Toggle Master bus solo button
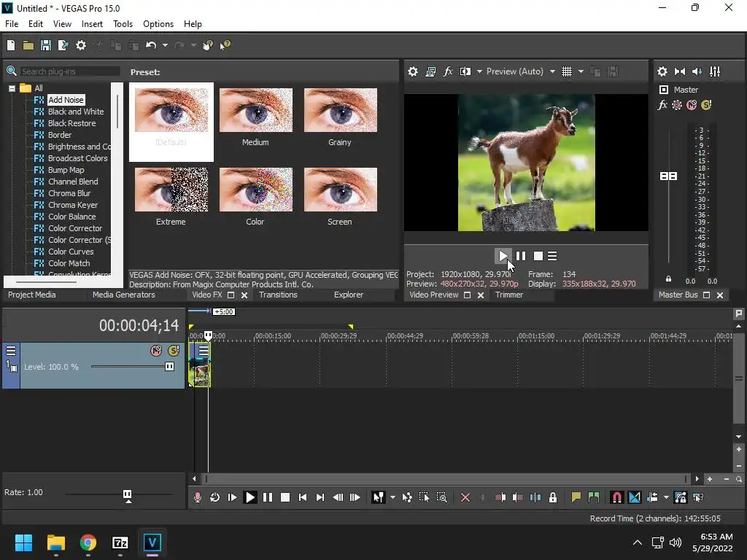The height and width of the screenshot is (560, 747). [x=706, y=105]
